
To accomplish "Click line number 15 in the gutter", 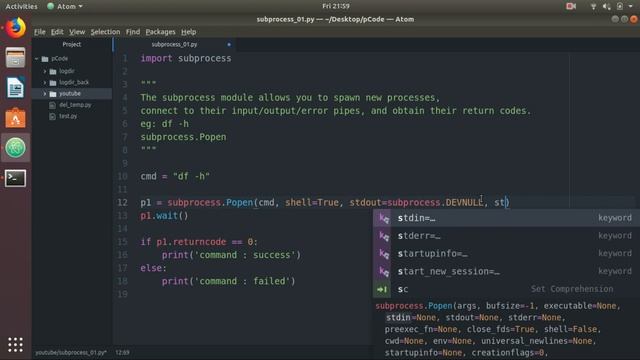I will point(122,242).
